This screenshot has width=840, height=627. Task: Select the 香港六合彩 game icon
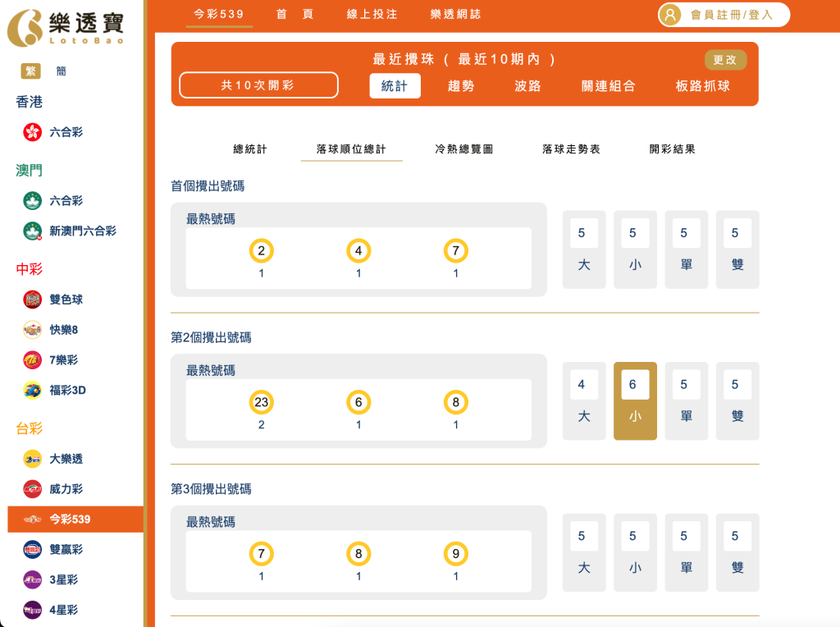[x=31, y=132]
